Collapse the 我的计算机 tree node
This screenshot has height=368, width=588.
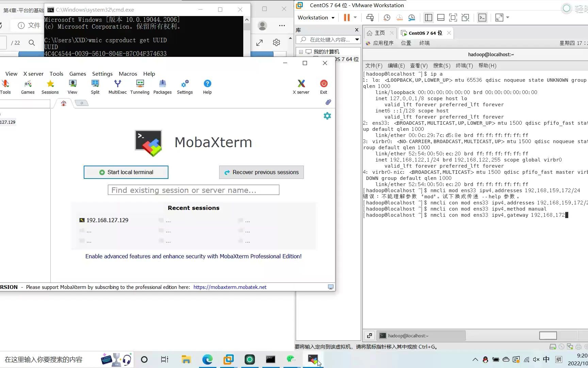[301, 52]
